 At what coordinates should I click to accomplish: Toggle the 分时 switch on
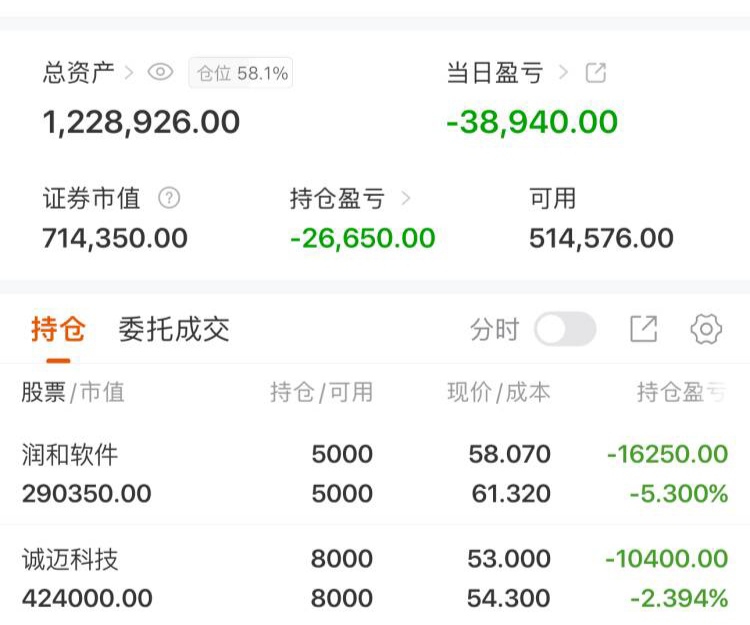pyautogui.click(x=564, y=329)
